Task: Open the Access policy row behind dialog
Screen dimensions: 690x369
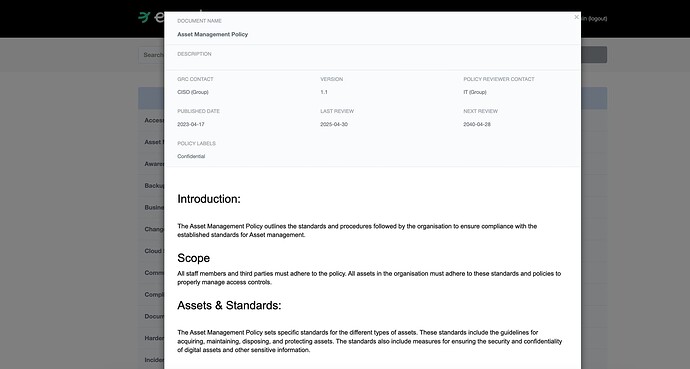Action: click(151, 120)
